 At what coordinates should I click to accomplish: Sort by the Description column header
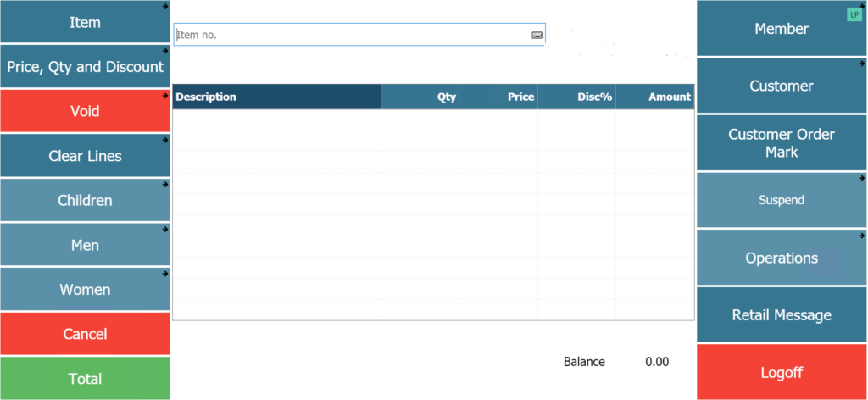pyautogui.click(x=277, y=97)
